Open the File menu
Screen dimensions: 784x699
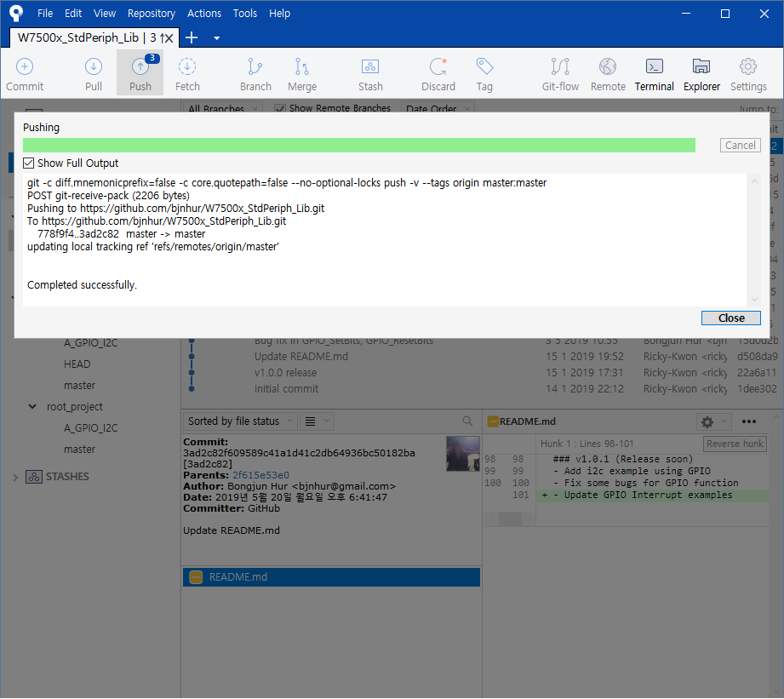45,14
